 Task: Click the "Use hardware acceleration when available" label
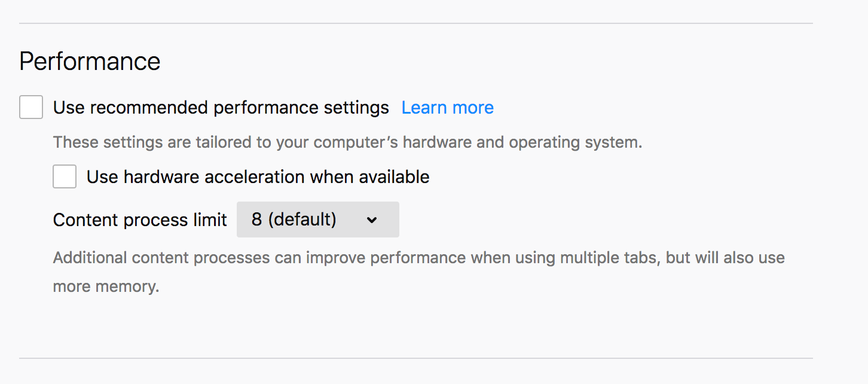[x=258, y=177]
